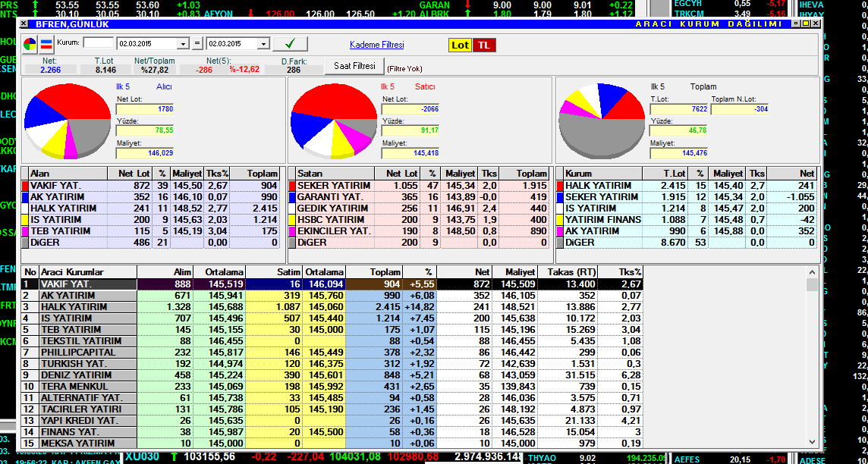Open the Kademe Filtresi link

[376, 45]
